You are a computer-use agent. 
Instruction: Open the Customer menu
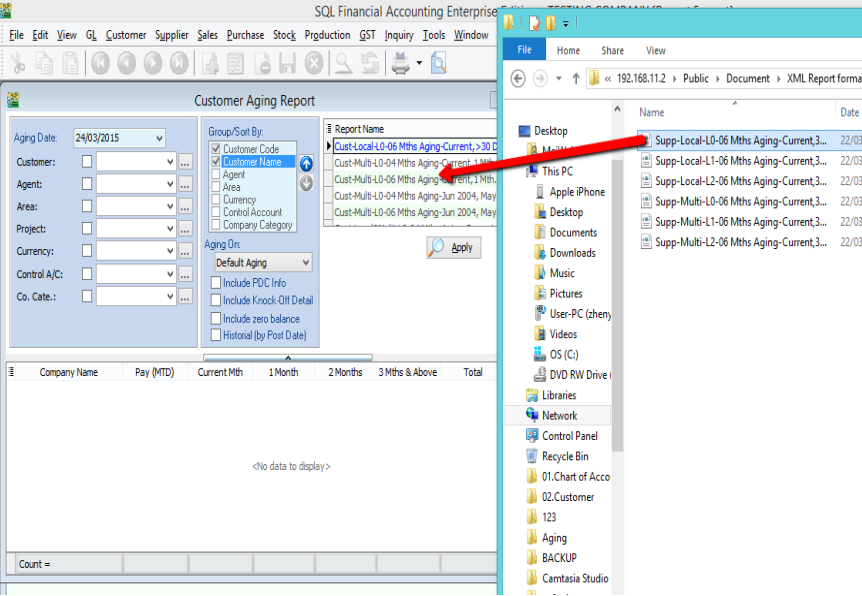point(126,35)
